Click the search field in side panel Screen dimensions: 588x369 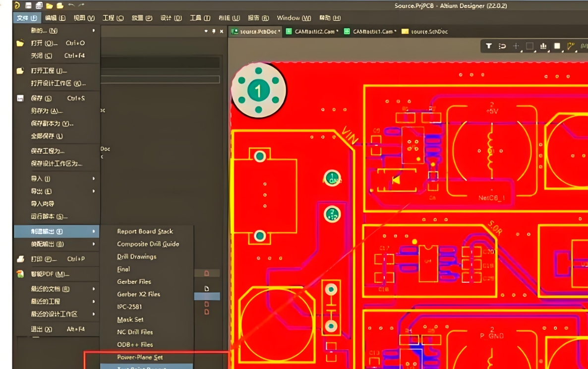160,79
